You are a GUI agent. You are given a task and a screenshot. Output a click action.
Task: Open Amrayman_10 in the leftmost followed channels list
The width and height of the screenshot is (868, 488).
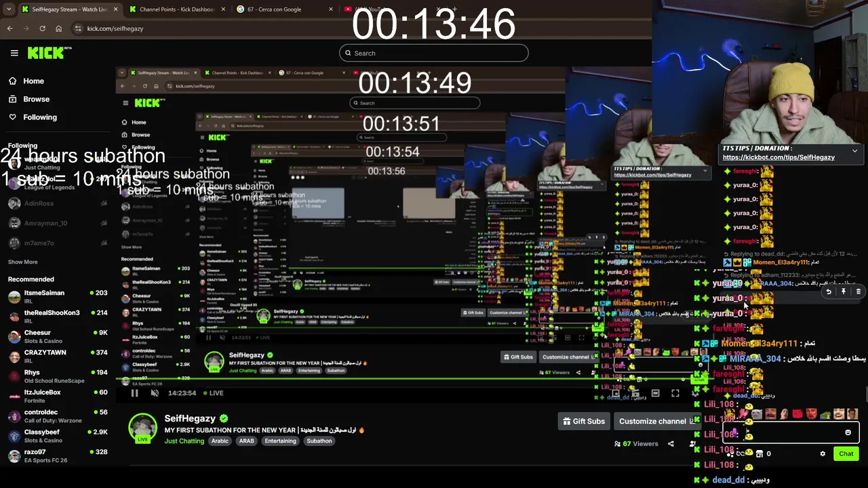pyautogui.click(x=58, y=223)
